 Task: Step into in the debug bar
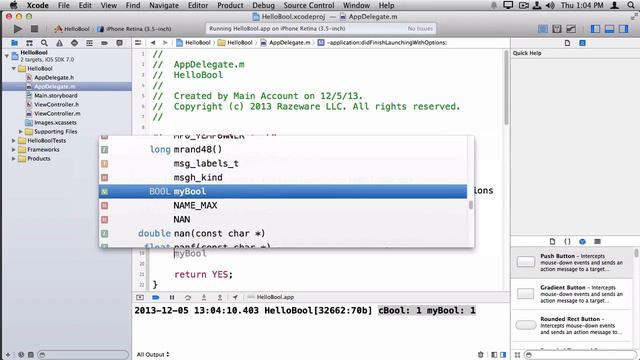pos(204,297)
